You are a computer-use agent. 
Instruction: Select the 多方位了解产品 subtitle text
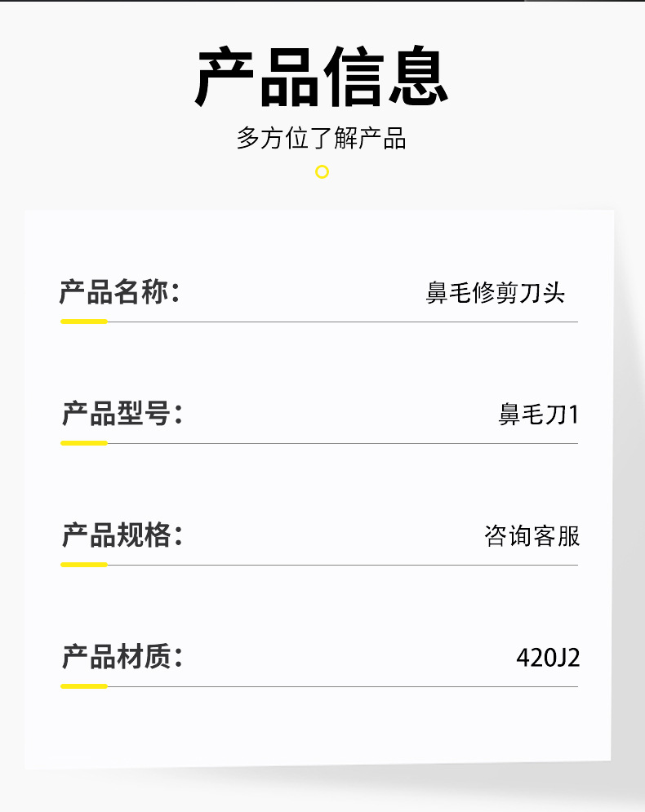pos(322,137)
